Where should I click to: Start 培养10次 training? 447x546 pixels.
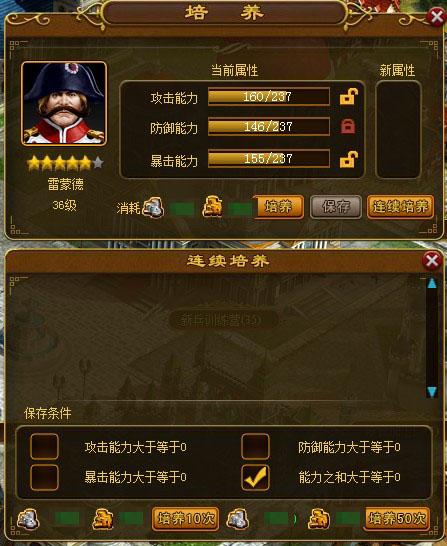point(186,519)
